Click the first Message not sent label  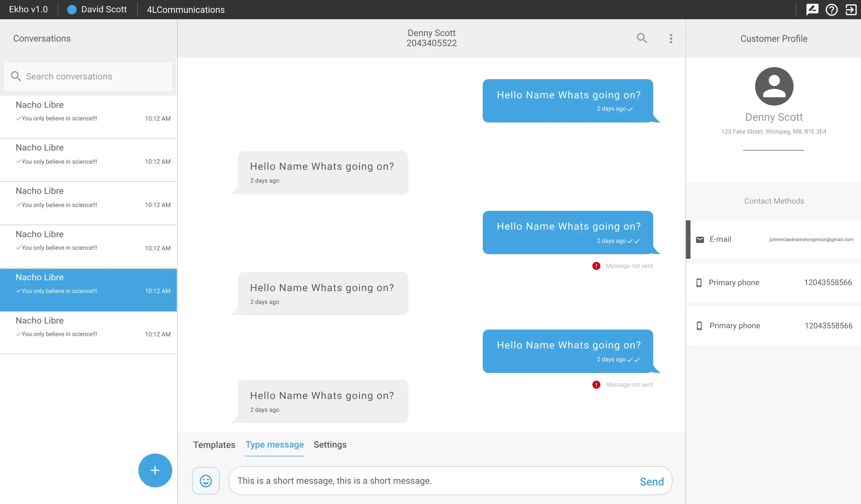point(629,266)
